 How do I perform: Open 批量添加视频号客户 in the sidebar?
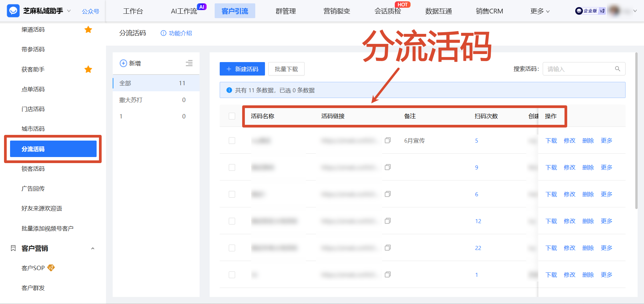(47, 229)
